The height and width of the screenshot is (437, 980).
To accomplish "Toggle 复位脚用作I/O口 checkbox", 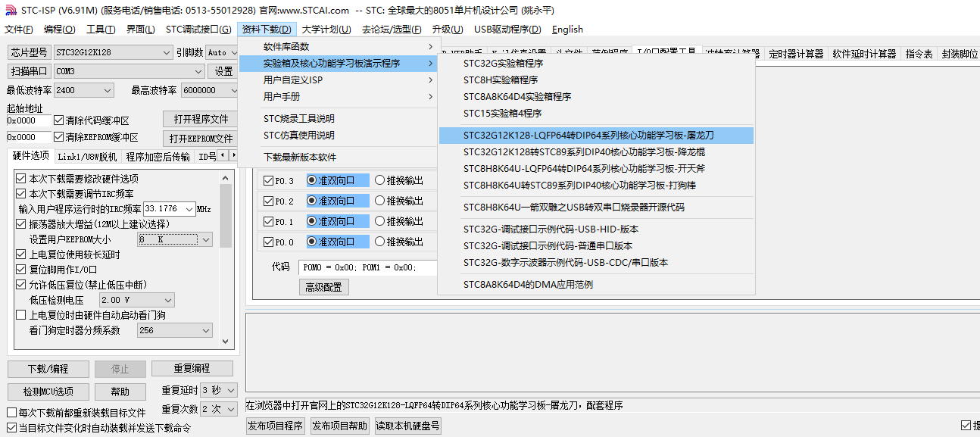I will 21,270.
